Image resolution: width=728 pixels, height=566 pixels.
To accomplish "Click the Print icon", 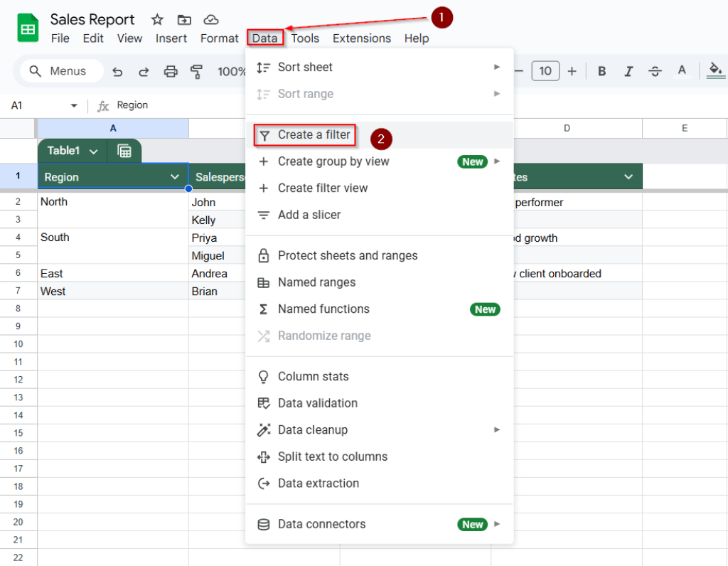I will [171, 71].
